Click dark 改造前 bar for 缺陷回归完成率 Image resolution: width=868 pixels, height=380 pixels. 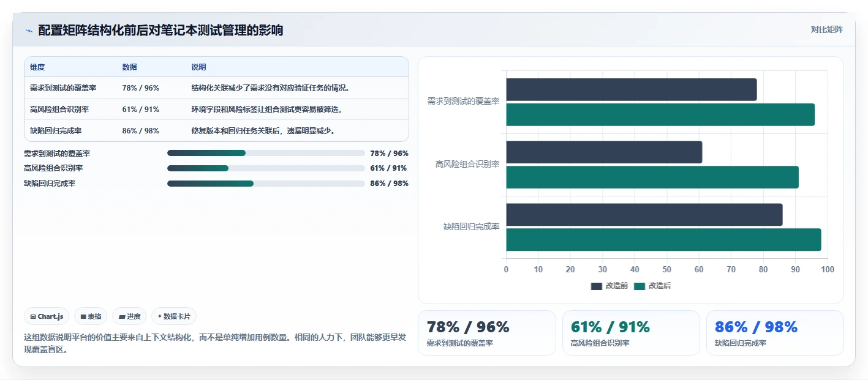coord(644,215)
